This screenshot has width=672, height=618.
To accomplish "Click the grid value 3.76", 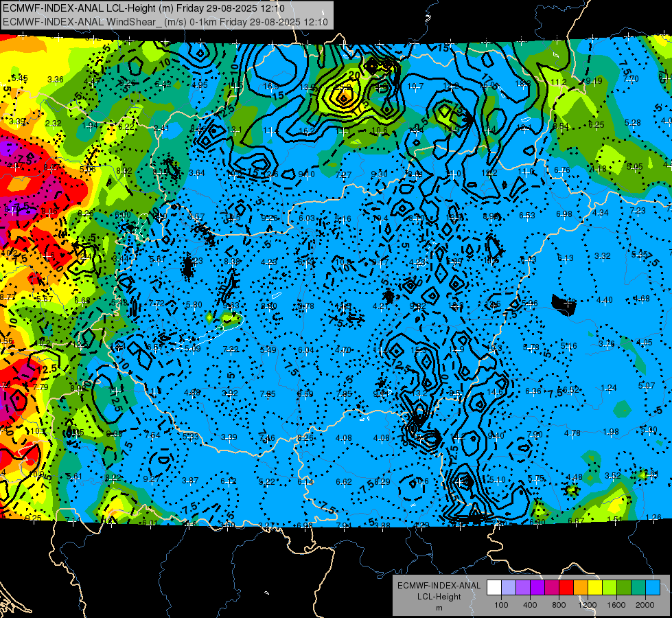I will (x=606, y=344).
